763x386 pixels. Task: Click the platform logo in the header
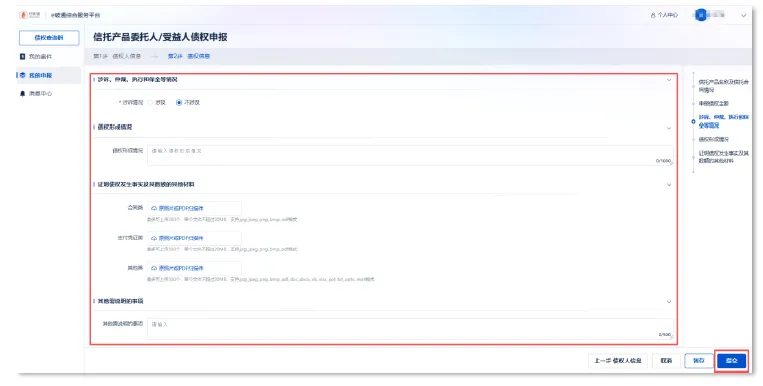30,15
